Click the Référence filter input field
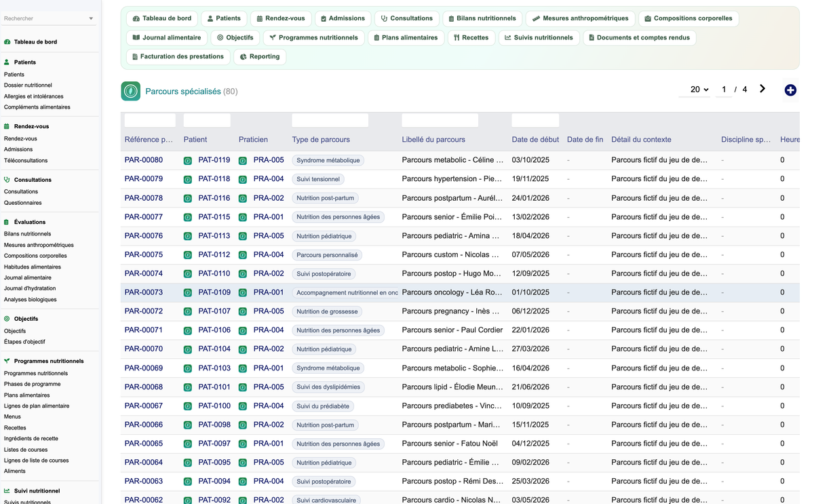Screen dimensions: 814x504 click(150, 121)
